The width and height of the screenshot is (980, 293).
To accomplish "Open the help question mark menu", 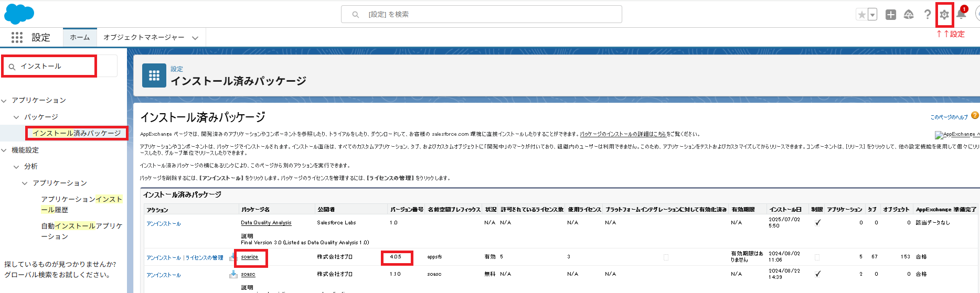I will (x=928, y=15).
